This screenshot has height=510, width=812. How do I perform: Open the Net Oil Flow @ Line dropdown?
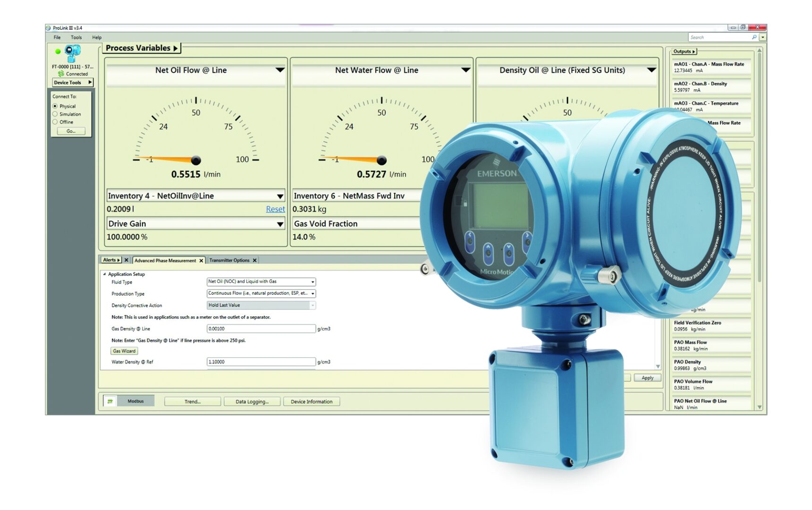tap(280, 70)
